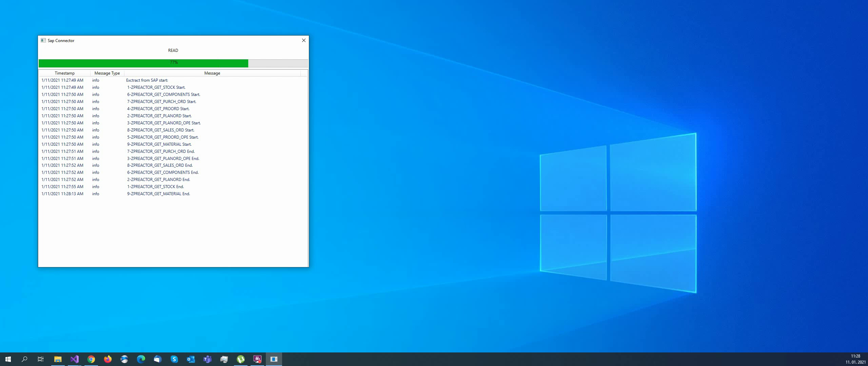This screenshot has width=868, height=366.
Task: Click the Message column header
Action: 212,73
